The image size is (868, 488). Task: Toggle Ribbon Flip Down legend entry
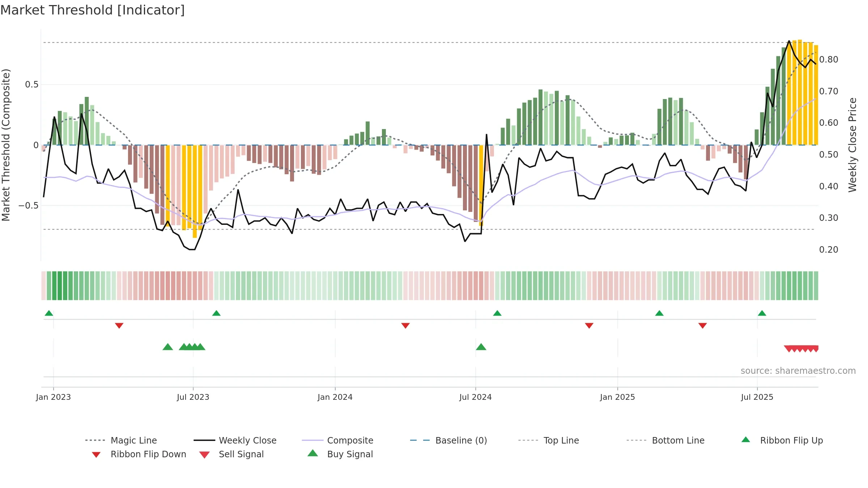(139, 454)
